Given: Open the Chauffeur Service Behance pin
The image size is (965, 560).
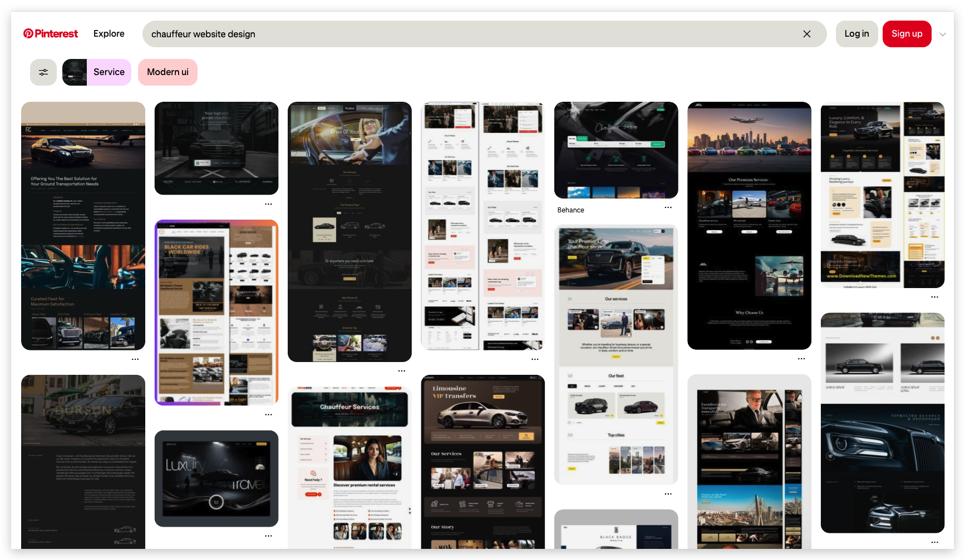Looking at the screenshot, I should 616,150.
